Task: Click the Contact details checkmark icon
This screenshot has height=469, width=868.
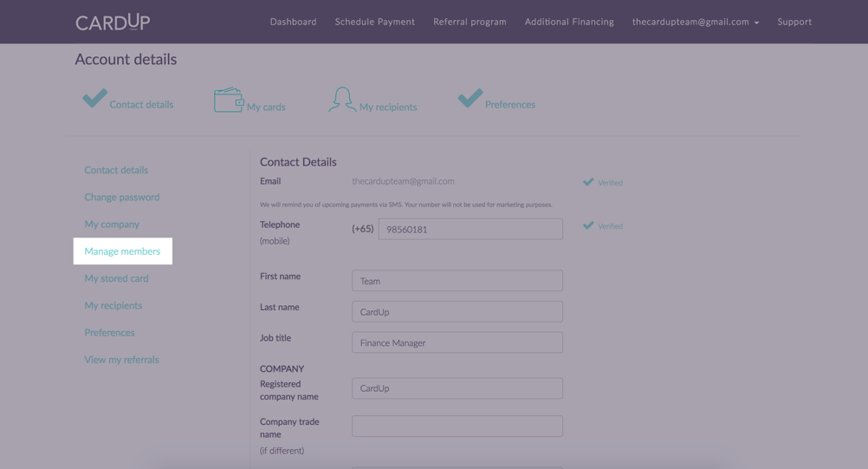Action: (x=94, y=98)
